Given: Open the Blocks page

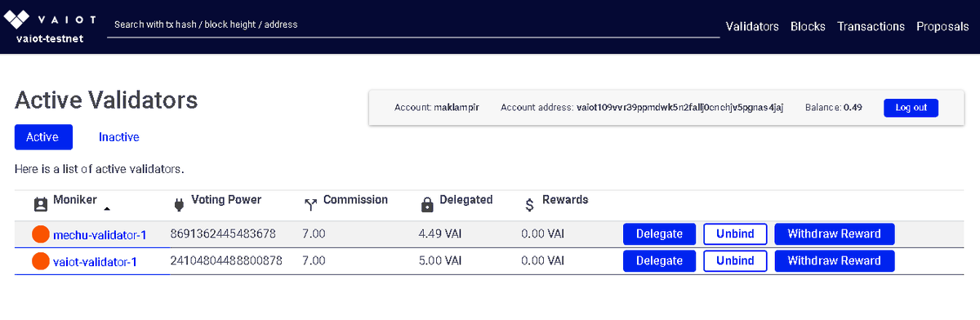Looking at the screenshot, I should point(808,26).
